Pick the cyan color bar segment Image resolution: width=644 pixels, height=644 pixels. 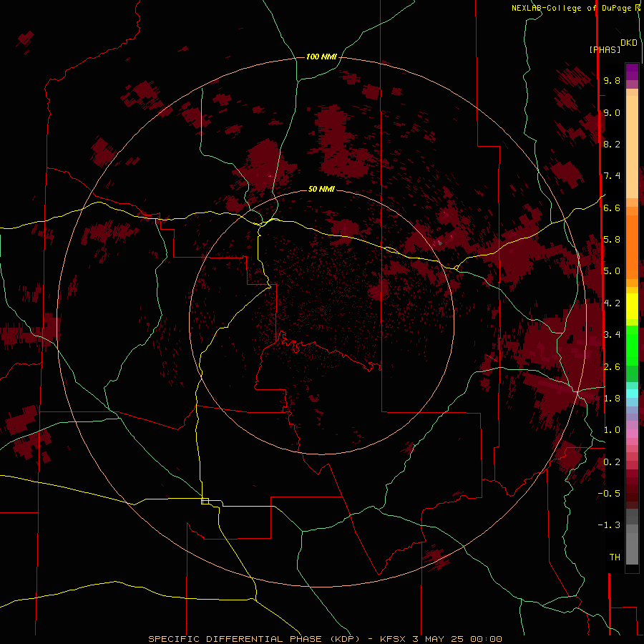pyautogui.click(x=632, y=394)
